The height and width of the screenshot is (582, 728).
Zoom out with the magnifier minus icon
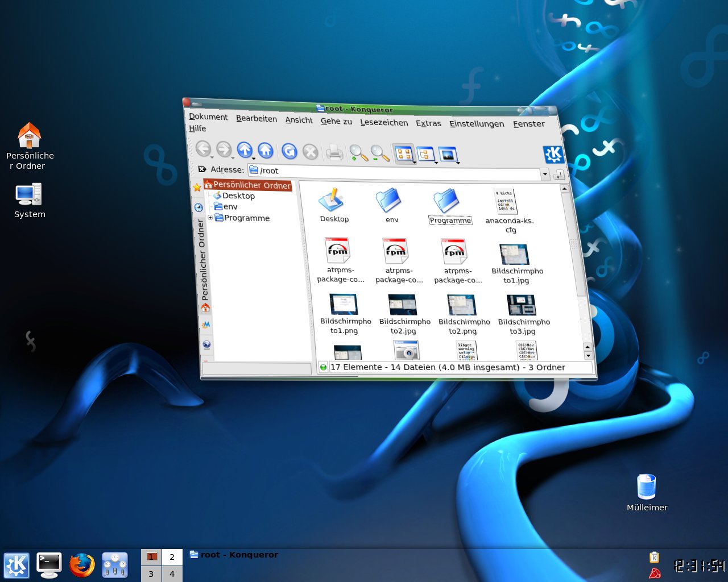380,153
